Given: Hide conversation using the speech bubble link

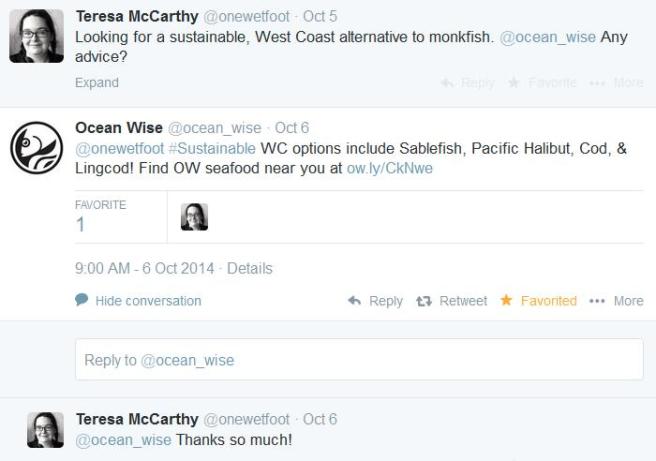Looking at the screenshot, I should (x=139, y=300).
